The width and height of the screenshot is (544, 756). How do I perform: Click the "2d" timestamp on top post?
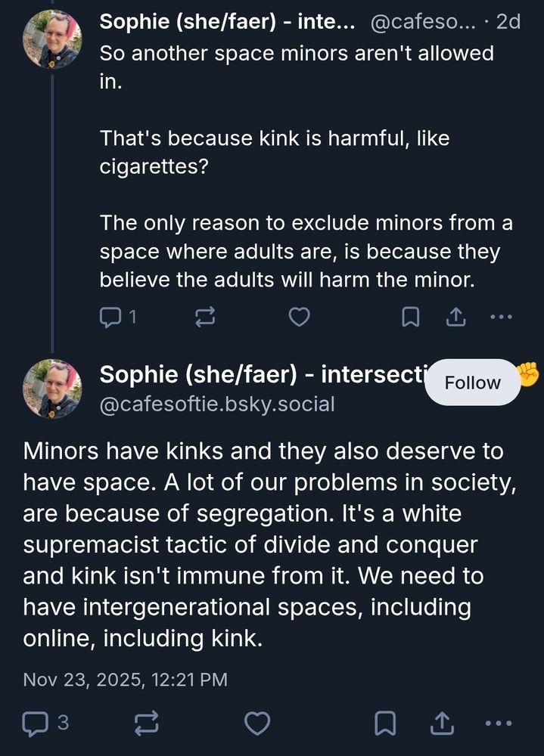pyautogui.click(x=508, y=23)
